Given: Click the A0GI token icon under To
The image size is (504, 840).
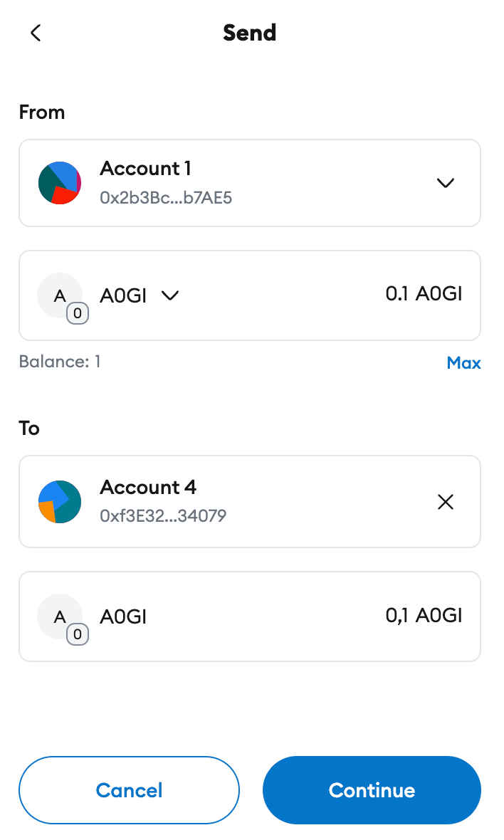Looking at the screenshot, I should tap(59, 616).
